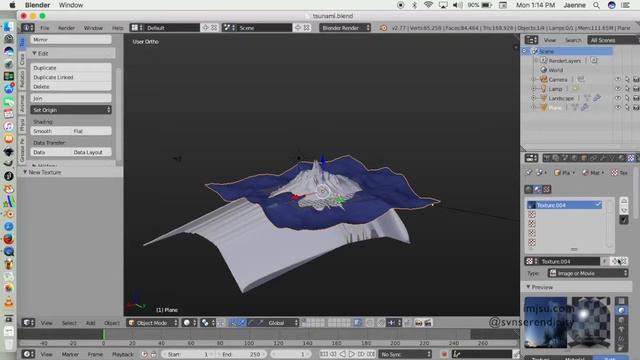
Task: Open the Texture properties tab icon
Action: click(631, 158)
